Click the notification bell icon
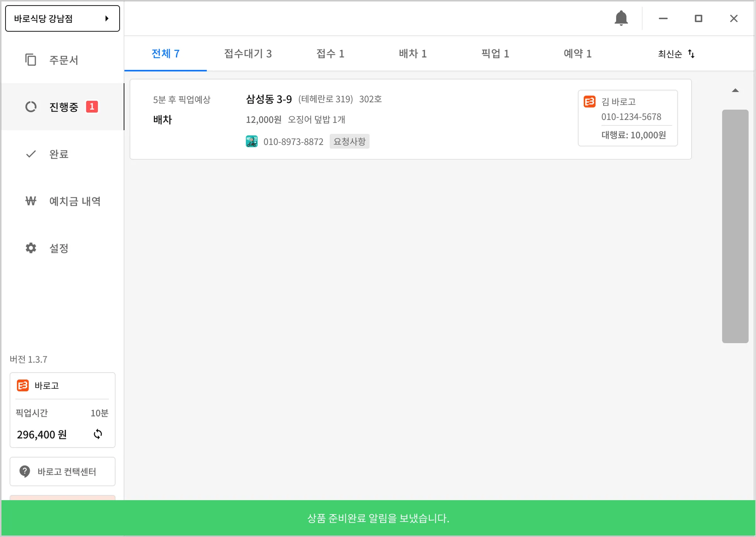 (x=621, y=18)
